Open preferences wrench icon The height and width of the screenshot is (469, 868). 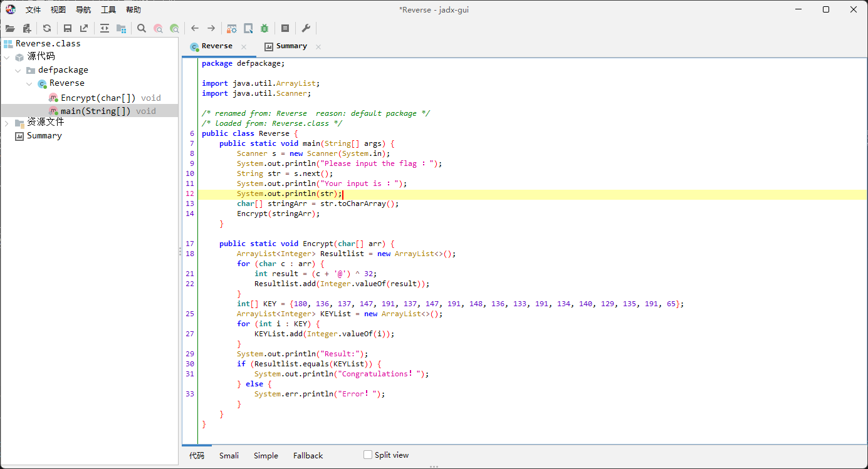tap(306, 28)
